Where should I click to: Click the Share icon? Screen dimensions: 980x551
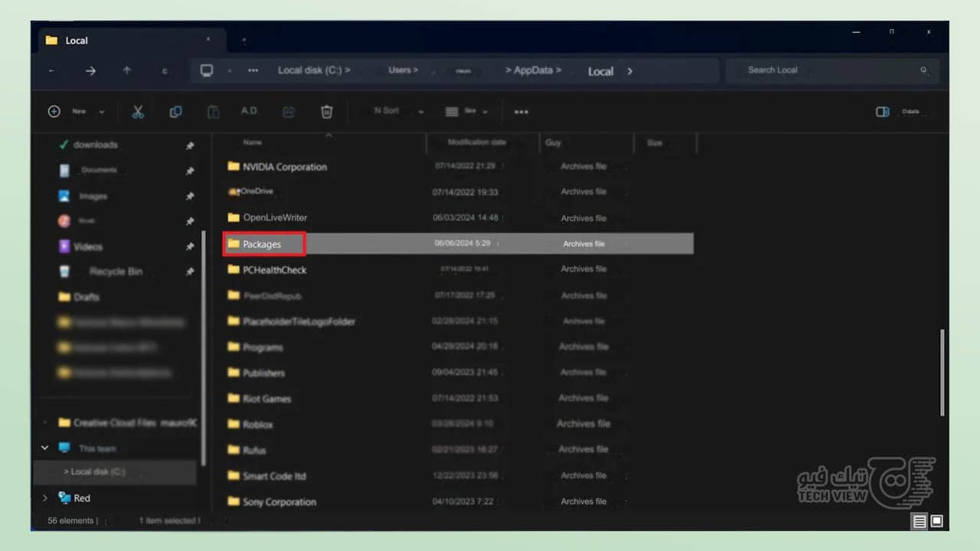click(289, 112)
